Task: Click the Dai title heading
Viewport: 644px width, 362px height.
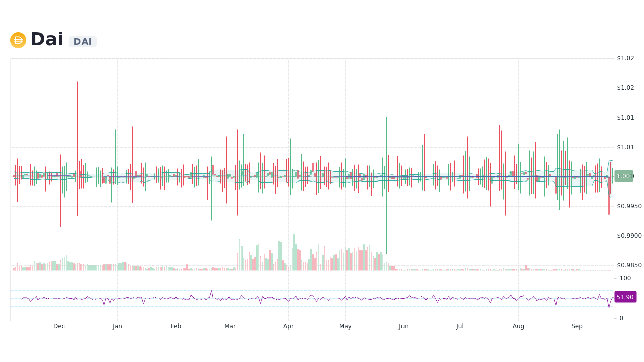Action: (x=47, y=40)
